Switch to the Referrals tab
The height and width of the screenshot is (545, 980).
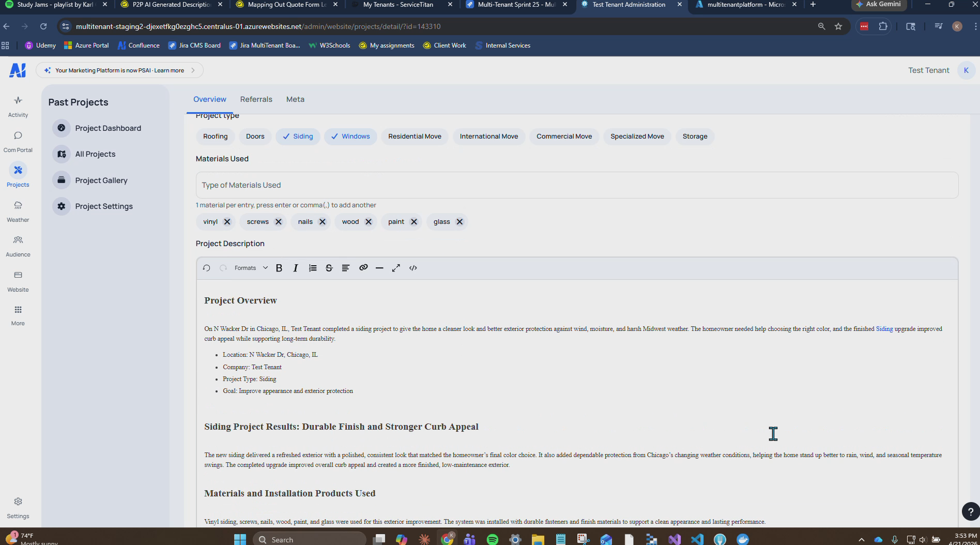(x=256, y=99)
